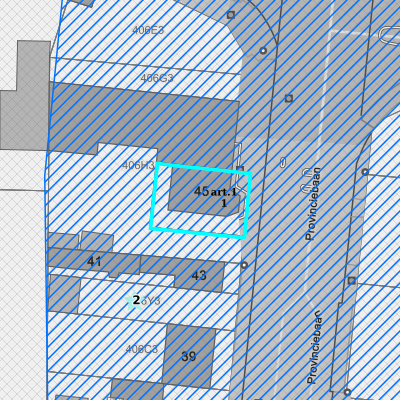Viewport: 400px width, 400px height.
Task: Click the star marker labeled 2
Action: tap(134, 301)
